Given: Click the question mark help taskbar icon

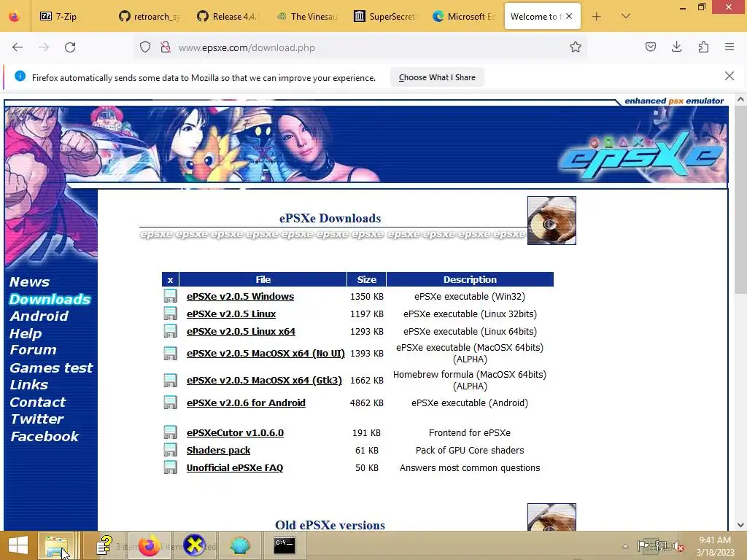Looking at the screenshot, I should (x=104, y=545).
